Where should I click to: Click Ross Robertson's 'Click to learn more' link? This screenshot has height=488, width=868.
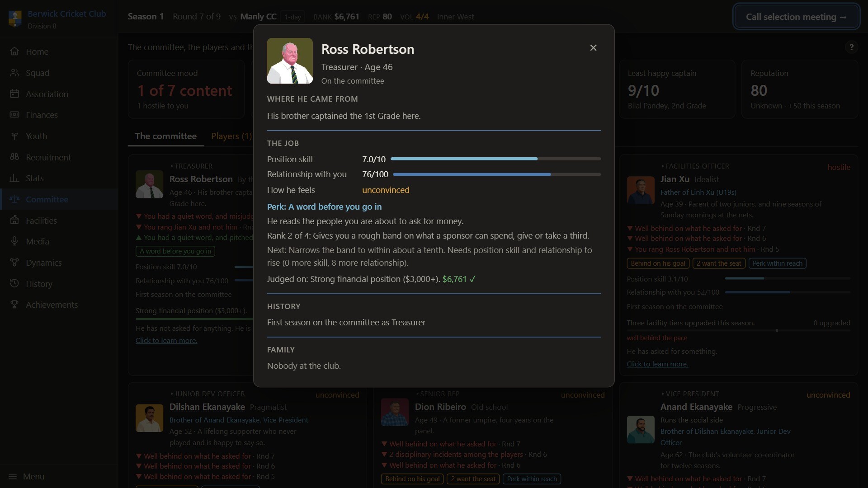point(166,341)
